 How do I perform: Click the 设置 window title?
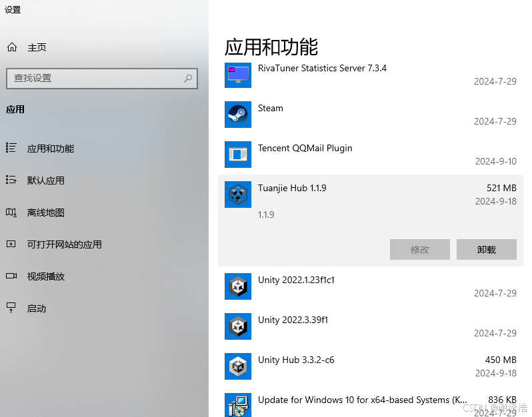tap(13, 10)
